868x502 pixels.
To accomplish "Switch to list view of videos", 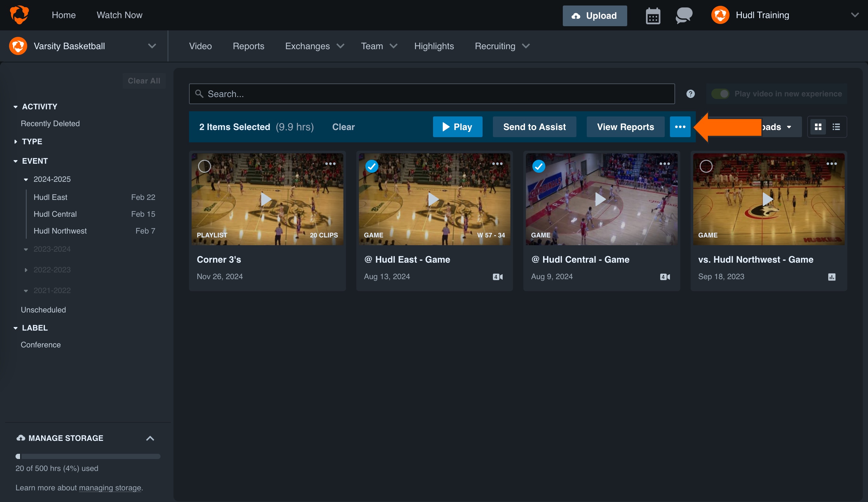I will tap(836, 127).
